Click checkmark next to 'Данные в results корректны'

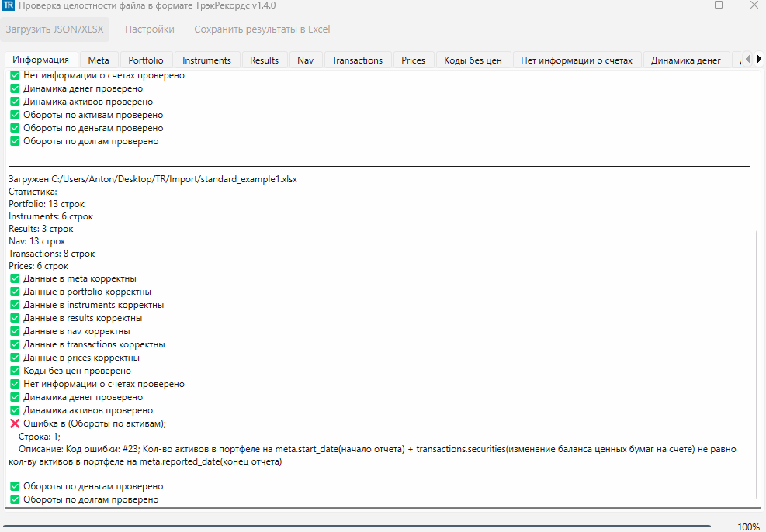click(x=15, y=318)
